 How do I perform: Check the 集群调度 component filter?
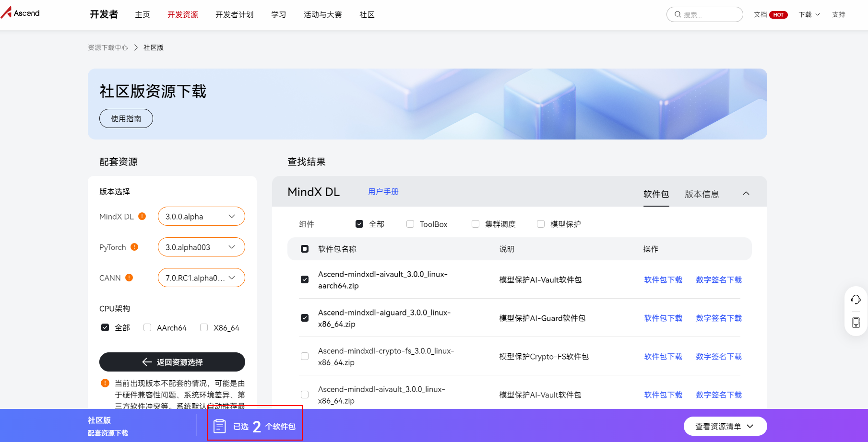pos(476,224)
